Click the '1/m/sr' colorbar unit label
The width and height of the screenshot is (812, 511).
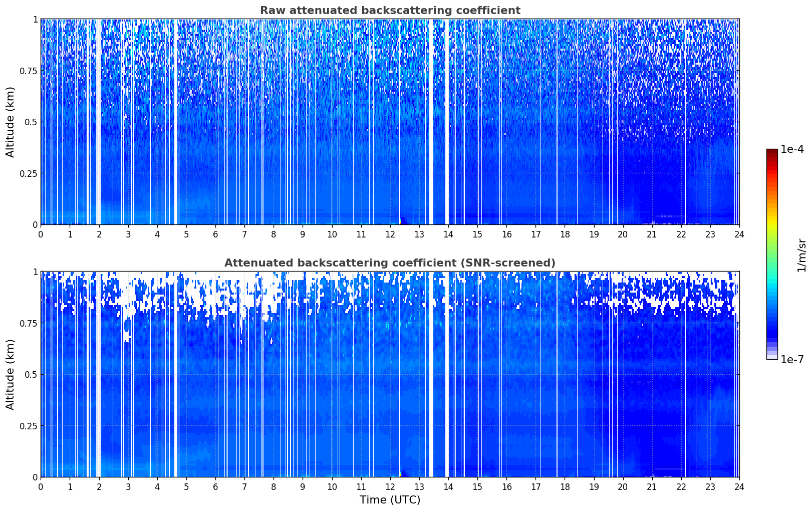(x=802, y=254)
